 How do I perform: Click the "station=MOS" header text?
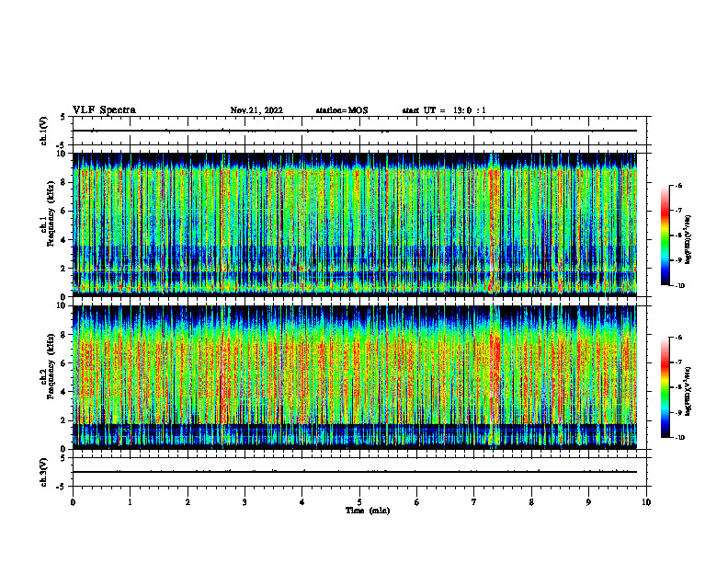tap(342, 110)
